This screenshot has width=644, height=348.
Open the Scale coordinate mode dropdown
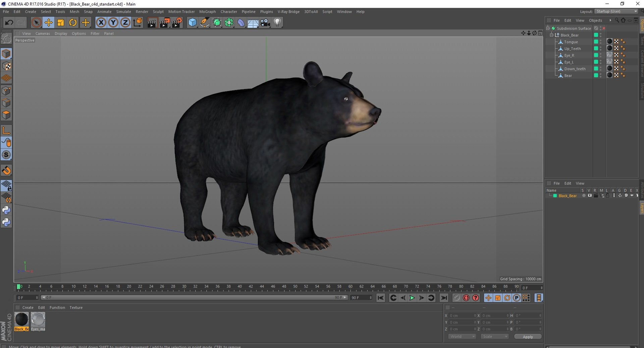coord(495,337)
